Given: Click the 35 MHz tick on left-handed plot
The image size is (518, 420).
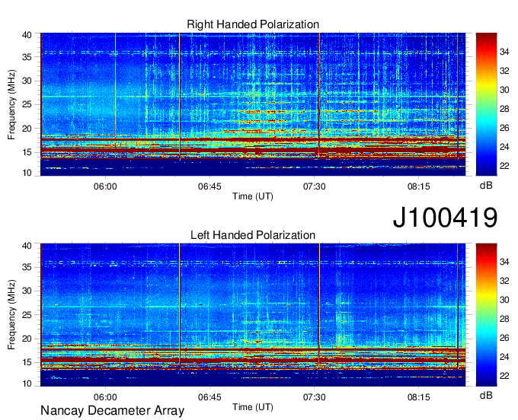Looking at the screenshot, I should 27,267.
